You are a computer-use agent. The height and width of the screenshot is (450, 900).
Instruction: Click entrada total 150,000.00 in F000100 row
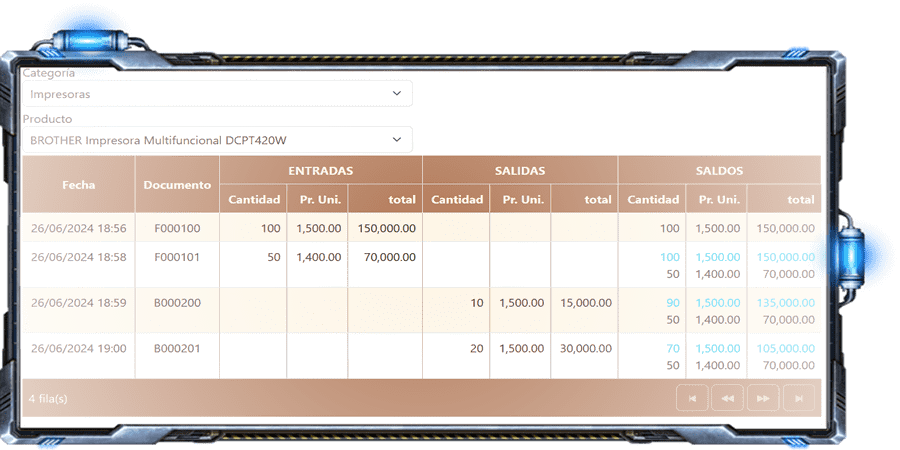pos(387,228)
